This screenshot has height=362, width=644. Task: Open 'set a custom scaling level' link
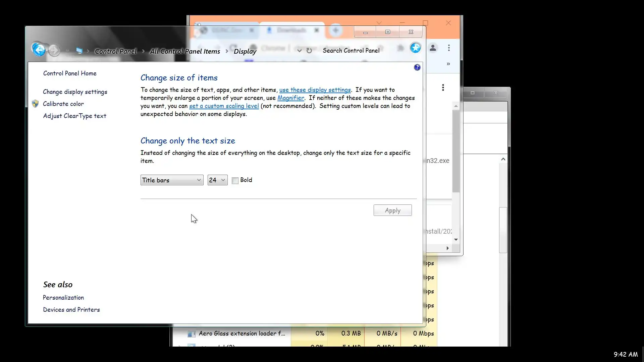(224, 106)
